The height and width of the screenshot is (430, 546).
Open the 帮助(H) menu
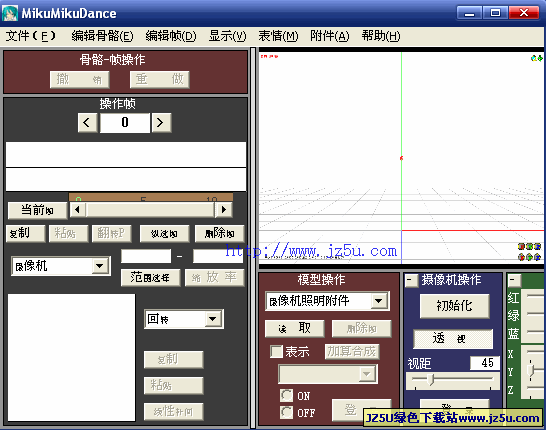coord(381,36)
